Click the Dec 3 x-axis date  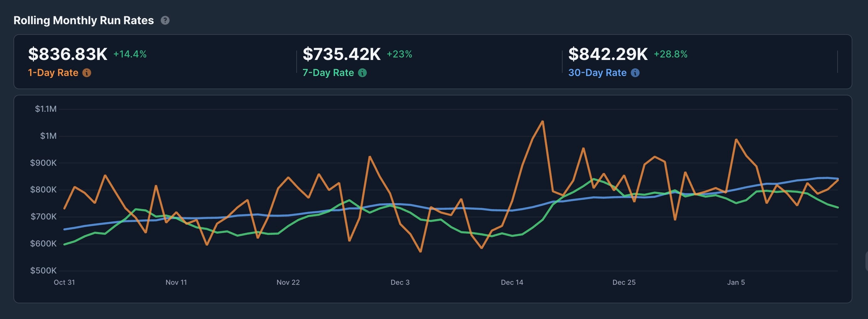400,283
